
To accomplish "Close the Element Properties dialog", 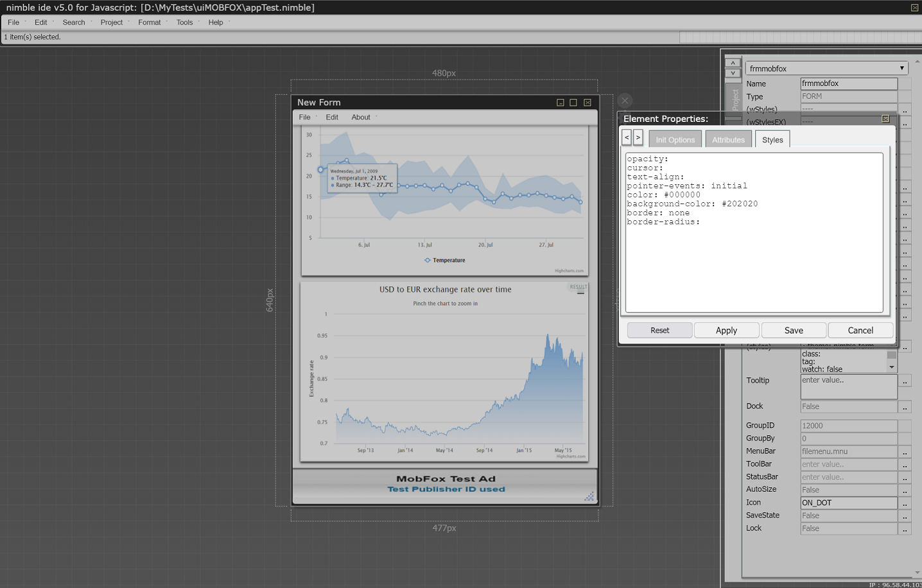I will click(x=885, y=119).
